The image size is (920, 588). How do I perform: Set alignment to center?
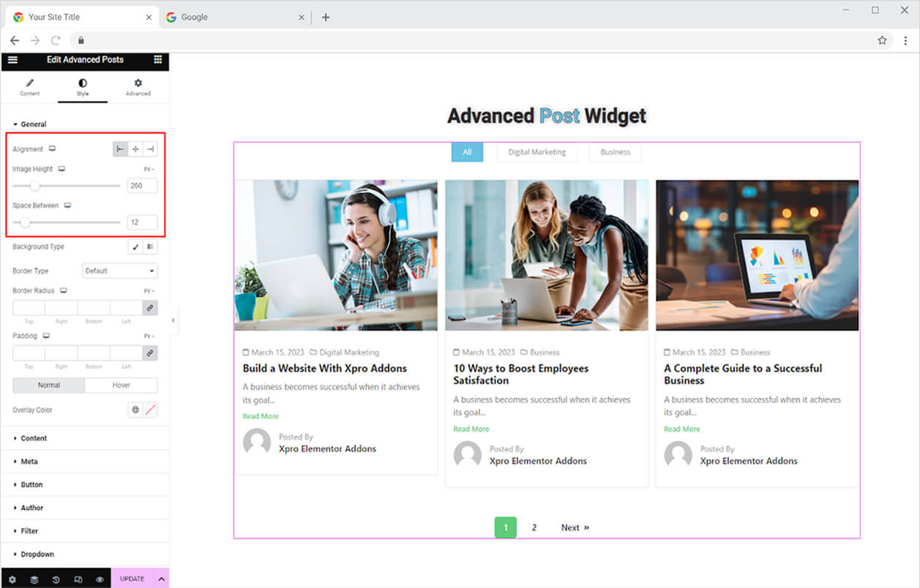click(x=135, y=149)
